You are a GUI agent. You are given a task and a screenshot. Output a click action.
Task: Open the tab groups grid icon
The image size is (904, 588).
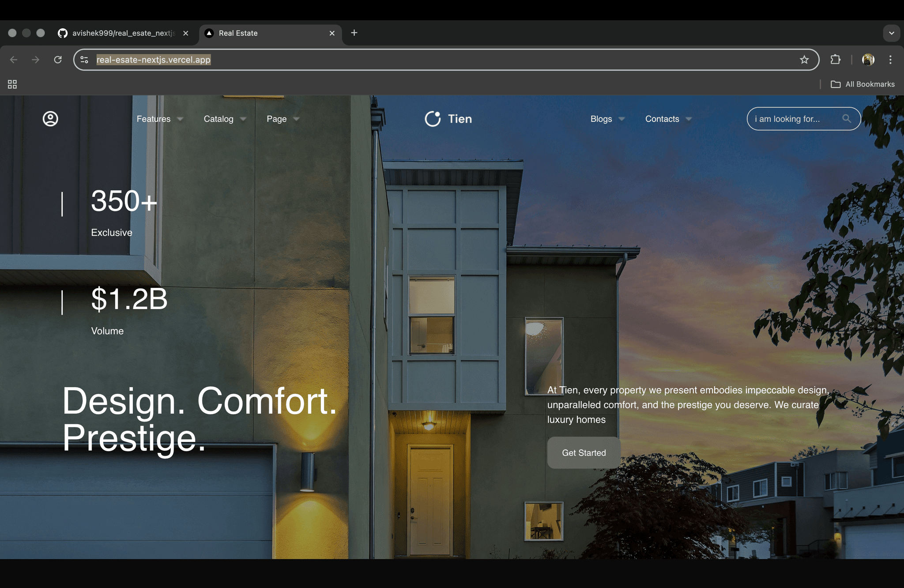(x=12, y=84)
